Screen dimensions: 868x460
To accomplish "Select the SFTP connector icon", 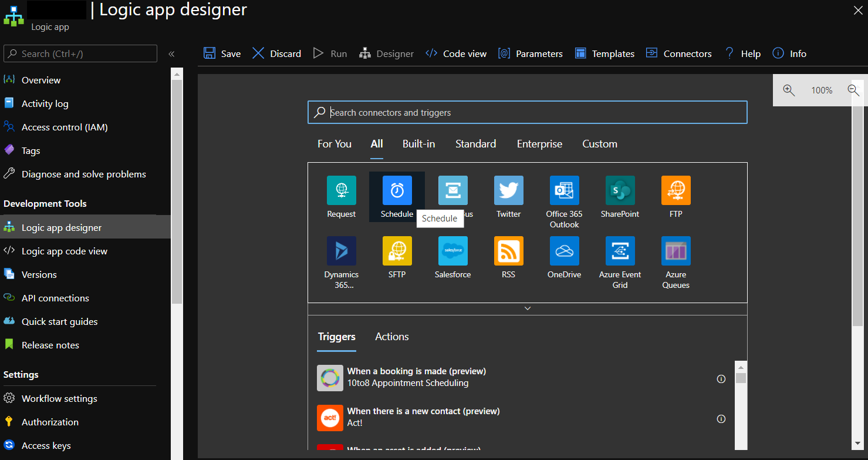I will point(397,251).
